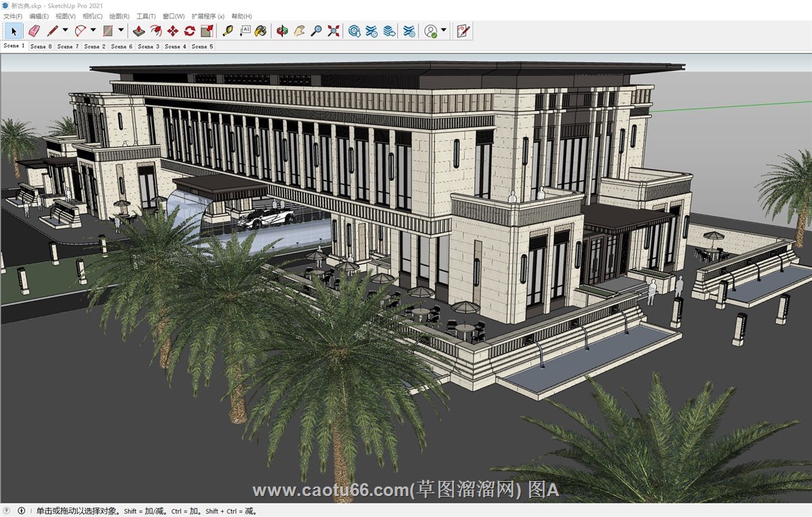
Task: Click the Tape Measure tool
Action: [227, 30]
